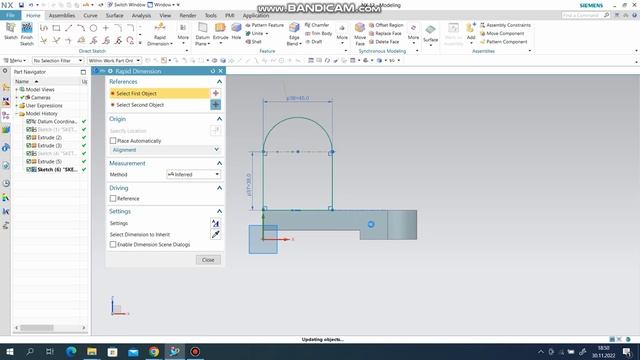Select the Circle sketch tool
The image size is (640, 360).
[93, 28]
